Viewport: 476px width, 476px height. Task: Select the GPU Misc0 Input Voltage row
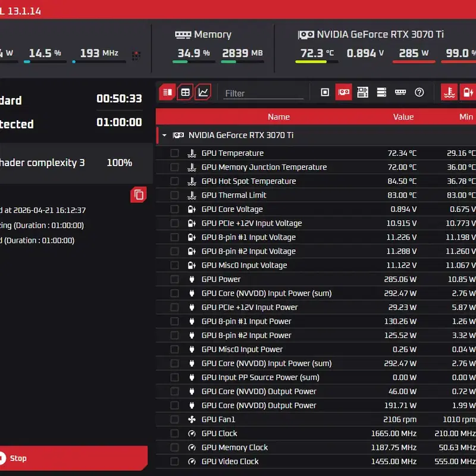click(x=316, y=265)
